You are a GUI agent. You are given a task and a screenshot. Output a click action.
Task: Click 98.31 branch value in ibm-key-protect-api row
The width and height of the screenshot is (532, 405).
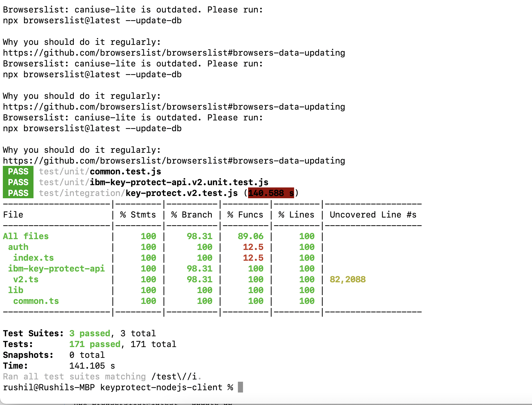tap(200, 269)
